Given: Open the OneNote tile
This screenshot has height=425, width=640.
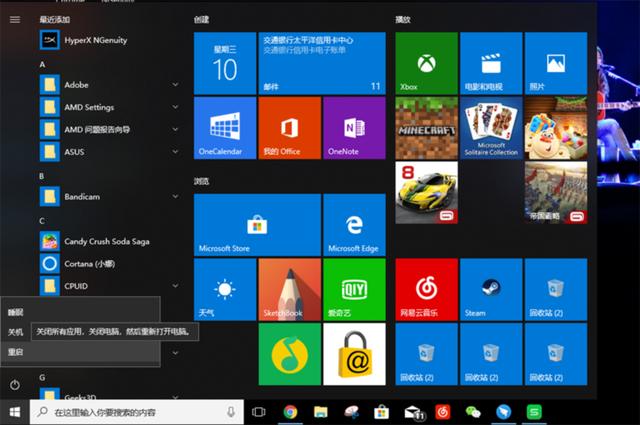Looking at the screenshot, I should point(354,127).
